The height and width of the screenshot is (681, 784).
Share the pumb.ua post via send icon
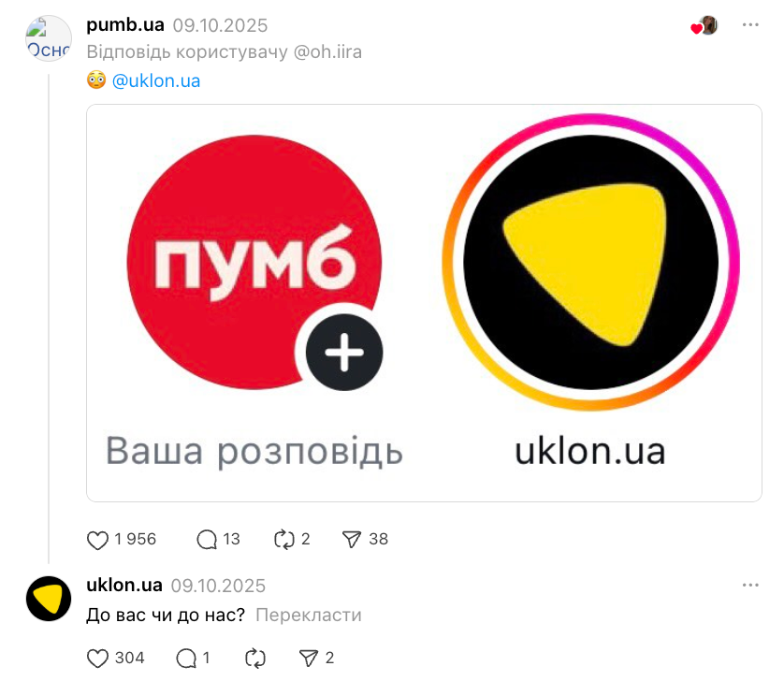coord(352,540)
